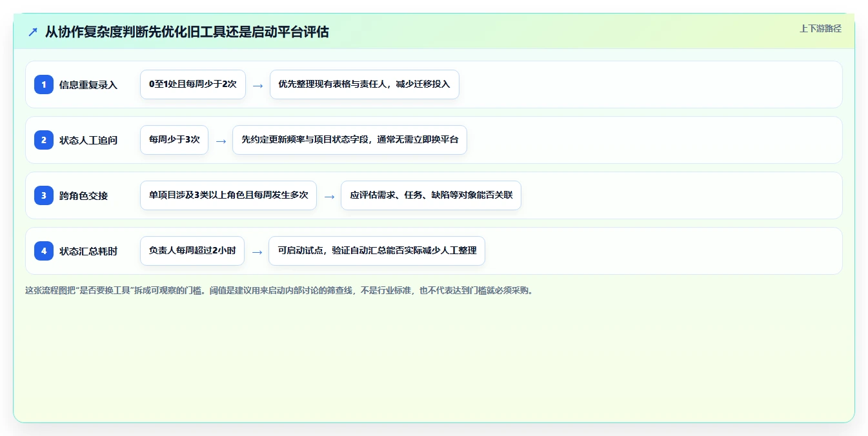The height and width of the screenshot is (436, 868).
Task: Select the step 1 number badge
Action: click(x=44, y=84)
